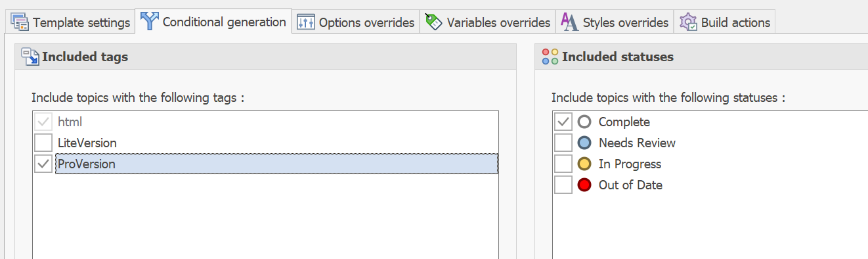This screenshot has width=868, height=259.
Task: Click the Included statuses section header
Action: (x=701, y=57)
